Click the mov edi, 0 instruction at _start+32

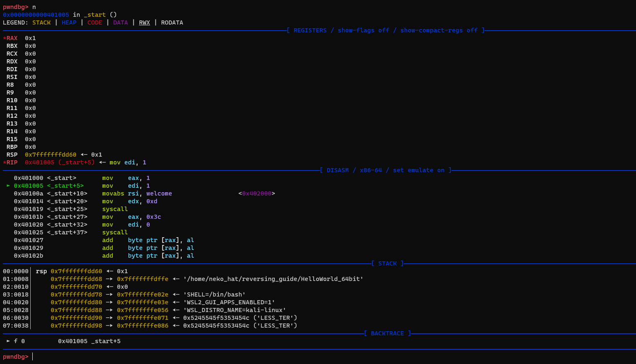pos(126,225)
